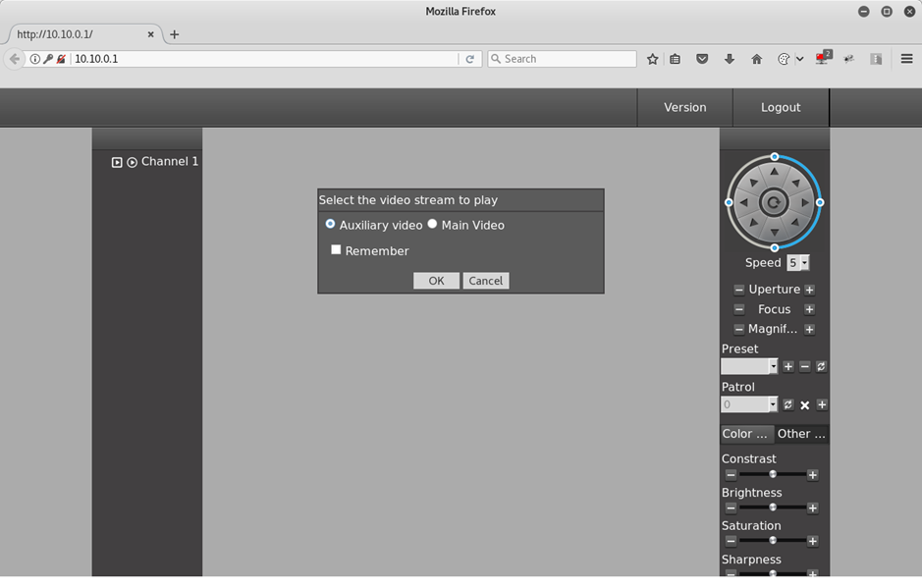The image size is (922, 588).
Task: Remove the Preset with the minus icon
Action: [x=805, y=367]
